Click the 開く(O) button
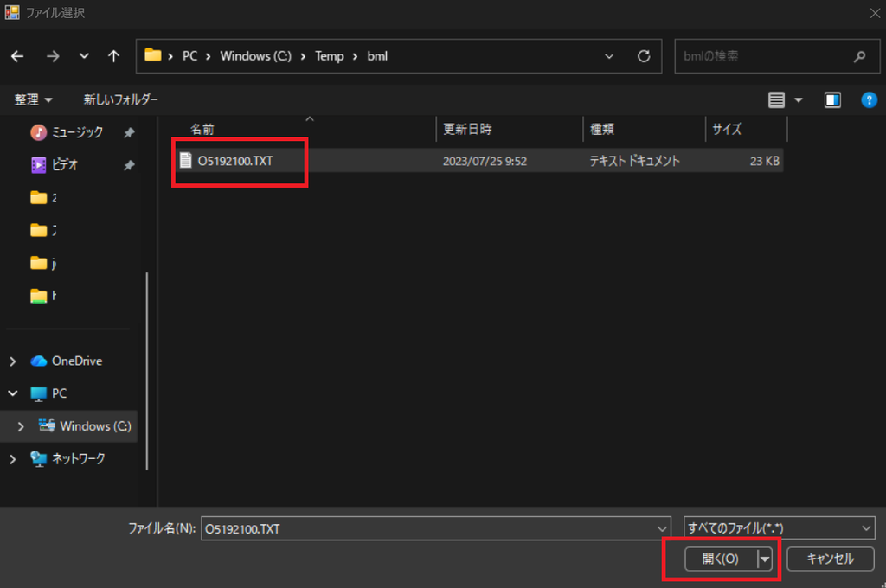The image size is (886, 588). (x=721, y=559)
